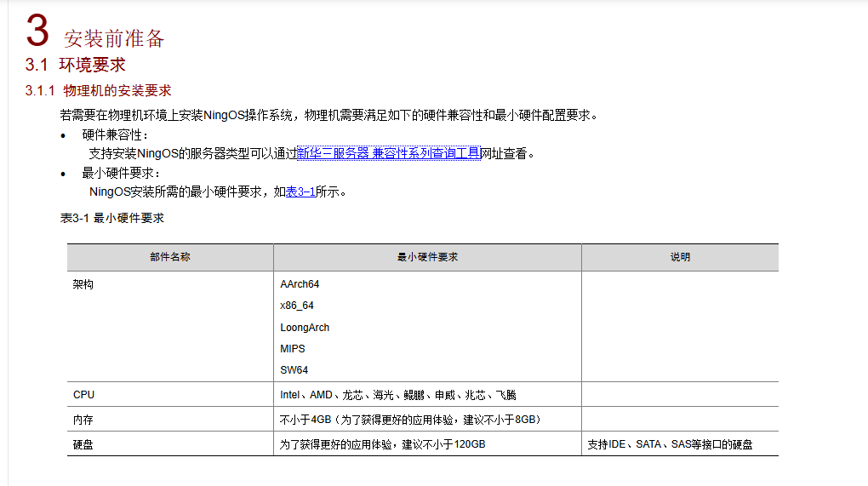Click the AArch64 table entry
The image size is (868, 486).
point(300,284)
